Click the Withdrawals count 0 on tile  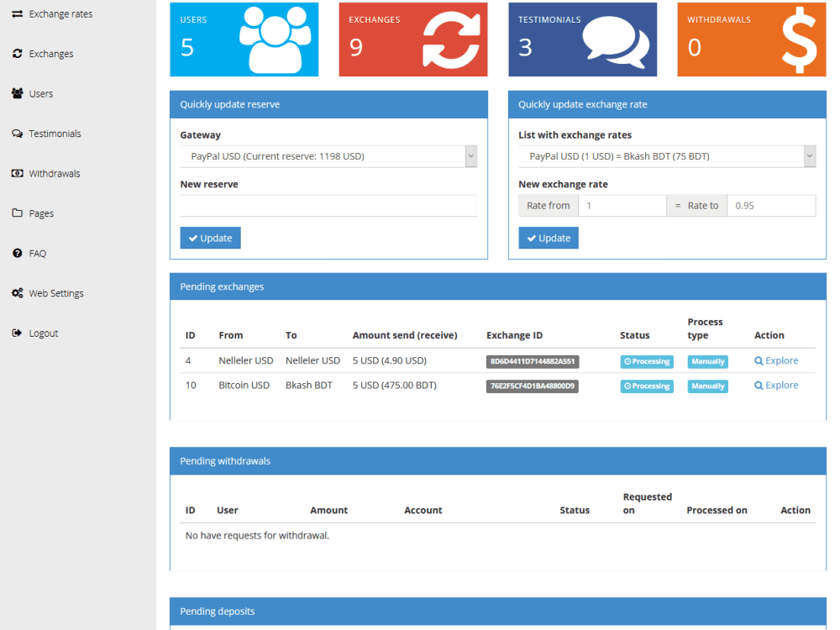tap(695, 47)
